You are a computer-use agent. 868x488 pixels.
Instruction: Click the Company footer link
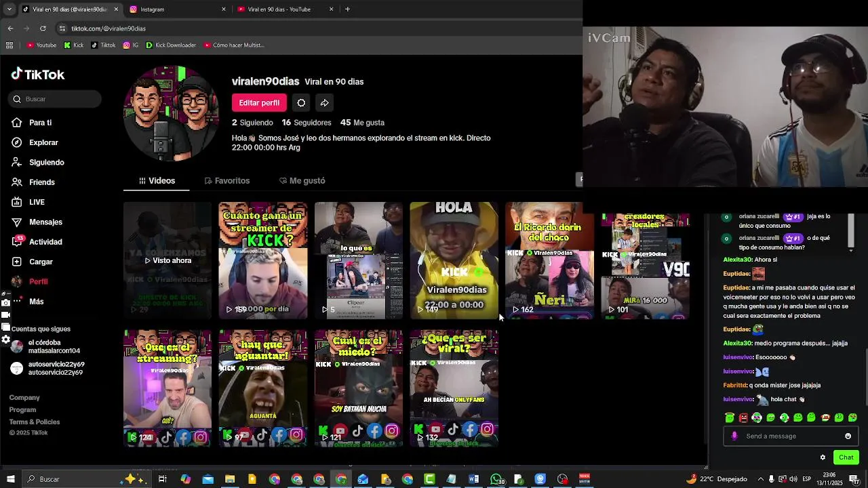[24, 398]
